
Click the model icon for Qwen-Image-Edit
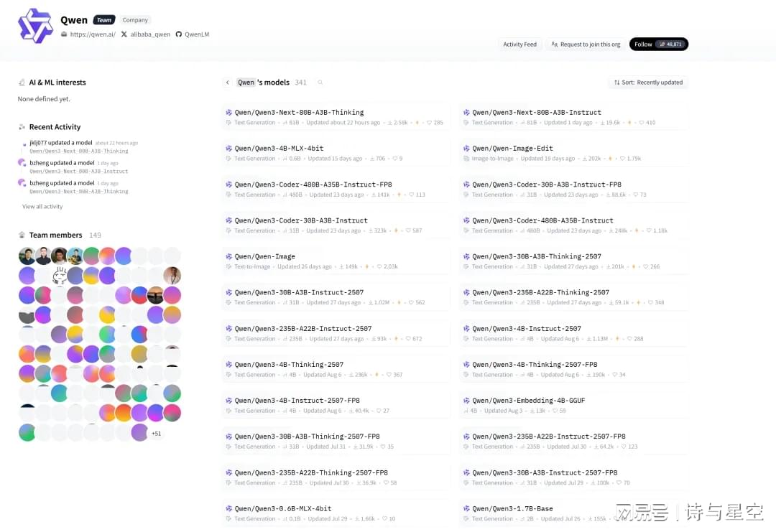click(x=466, y=149)
